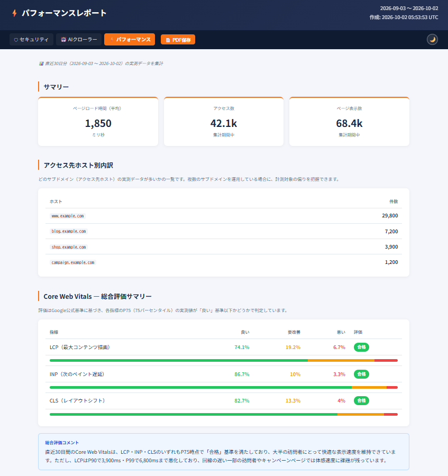Switch to the セキュリティ tab
This screenshot has height=476, width=448.
[31, 40]
